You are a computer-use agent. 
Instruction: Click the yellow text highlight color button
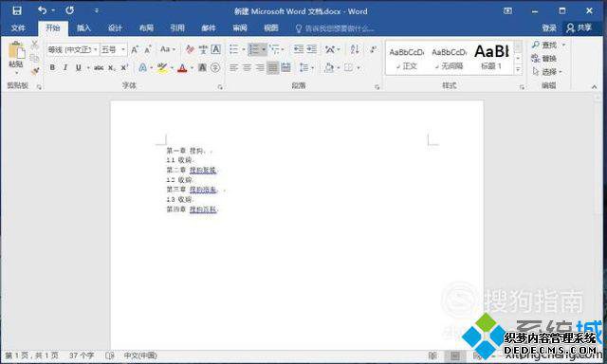(162, 67)
